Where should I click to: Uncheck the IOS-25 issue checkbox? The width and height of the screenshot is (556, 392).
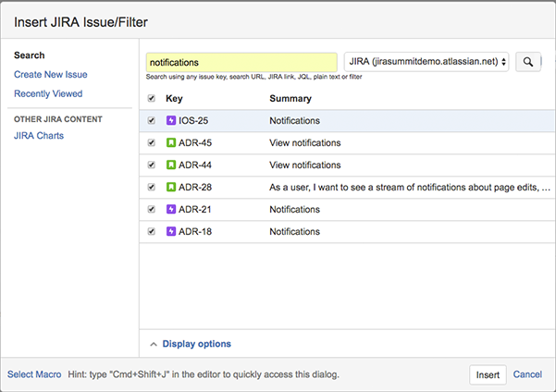[152, 120]
